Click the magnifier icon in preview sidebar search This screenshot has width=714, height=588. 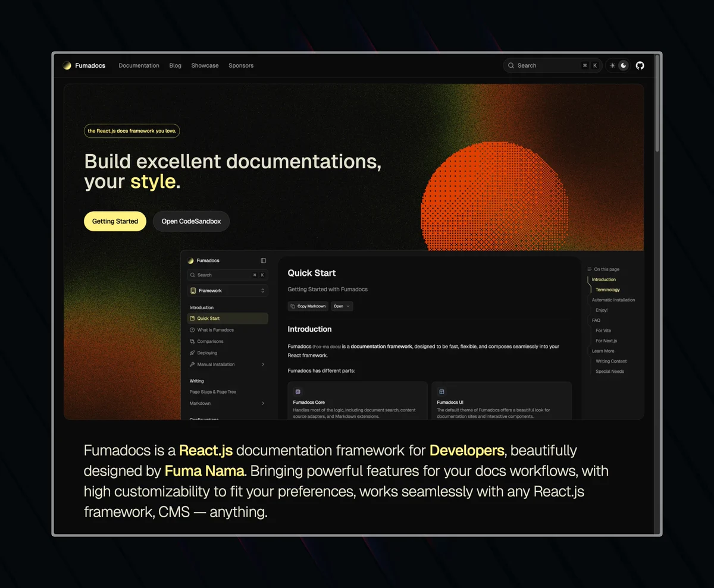(x=192, y=275)
